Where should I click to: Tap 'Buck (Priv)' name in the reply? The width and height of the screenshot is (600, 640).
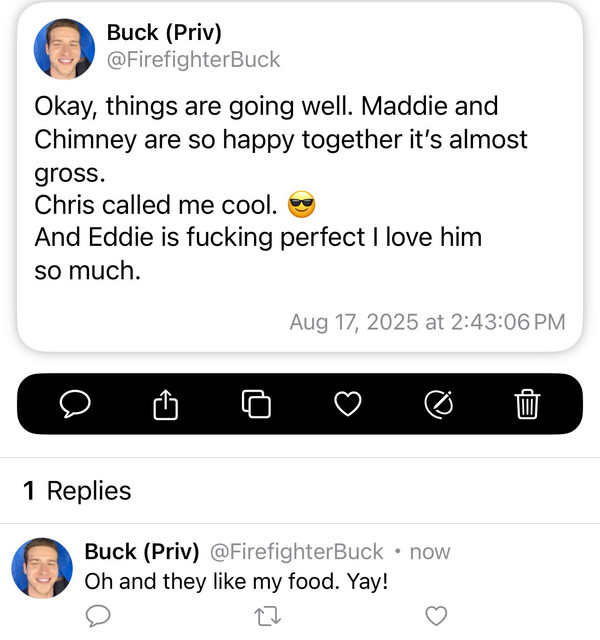[142, 551]
